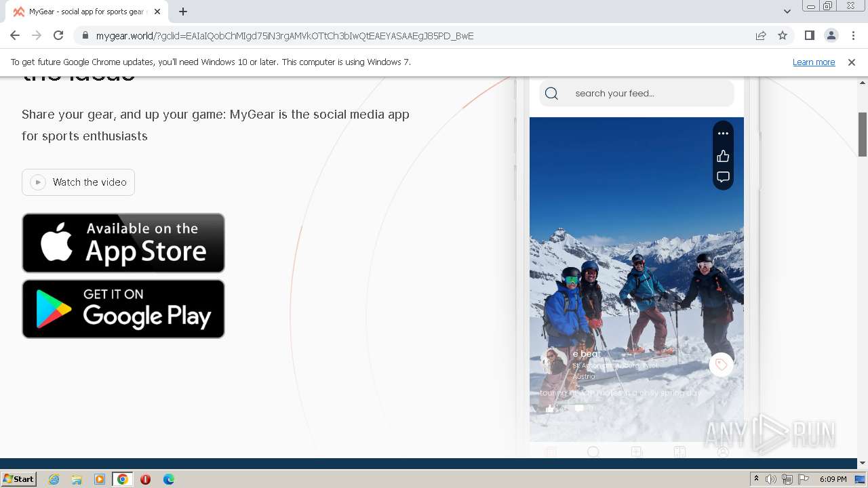Click the browser forward arrow
868x488 pixels.
37,36
